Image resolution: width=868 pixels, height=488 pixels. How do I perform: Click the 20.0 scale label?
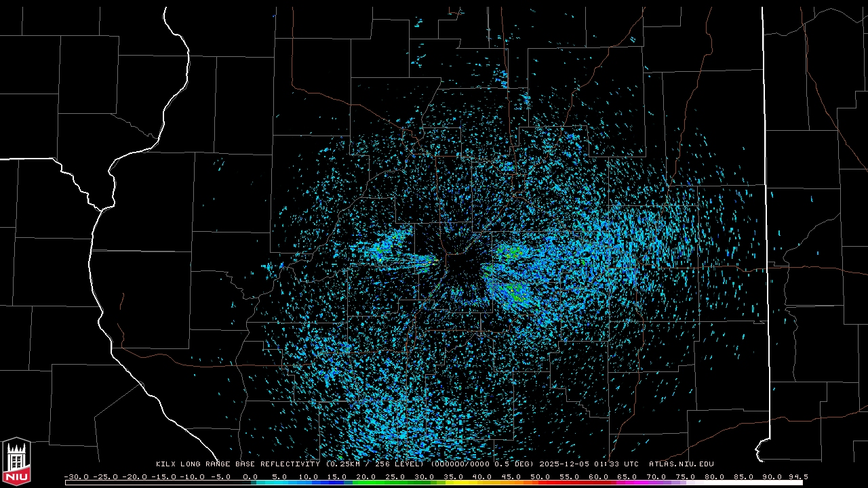(x=366, y=477)
